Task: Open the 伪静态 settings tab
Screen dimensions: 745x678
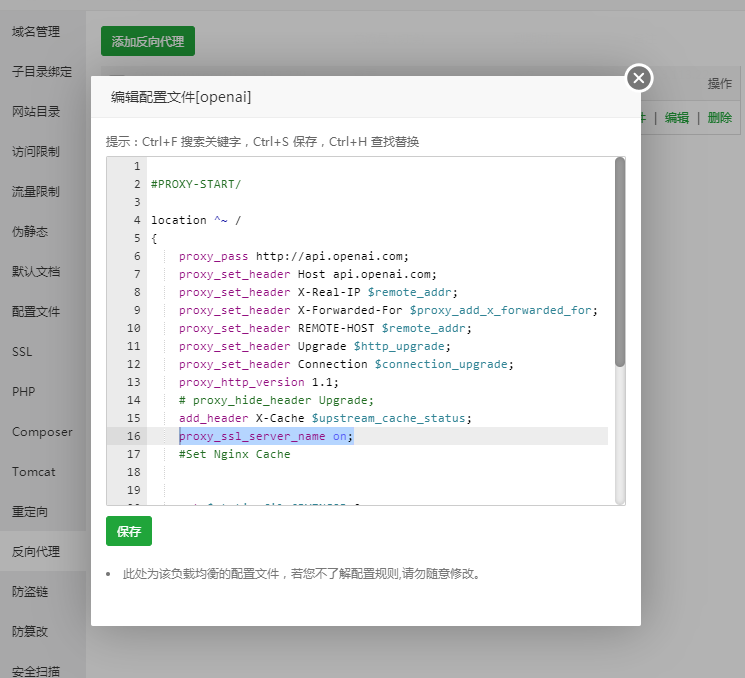Action: pos(30,232)
